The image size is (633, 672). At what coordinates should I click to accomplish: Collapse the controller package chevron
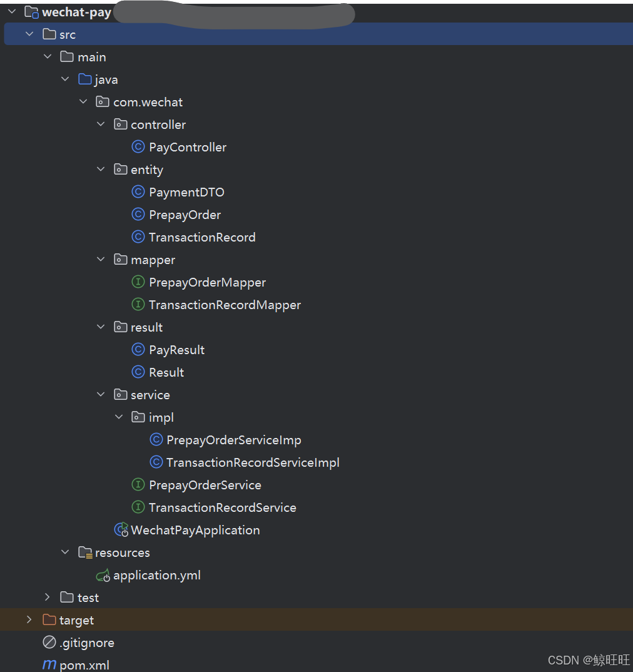point(101,125)
